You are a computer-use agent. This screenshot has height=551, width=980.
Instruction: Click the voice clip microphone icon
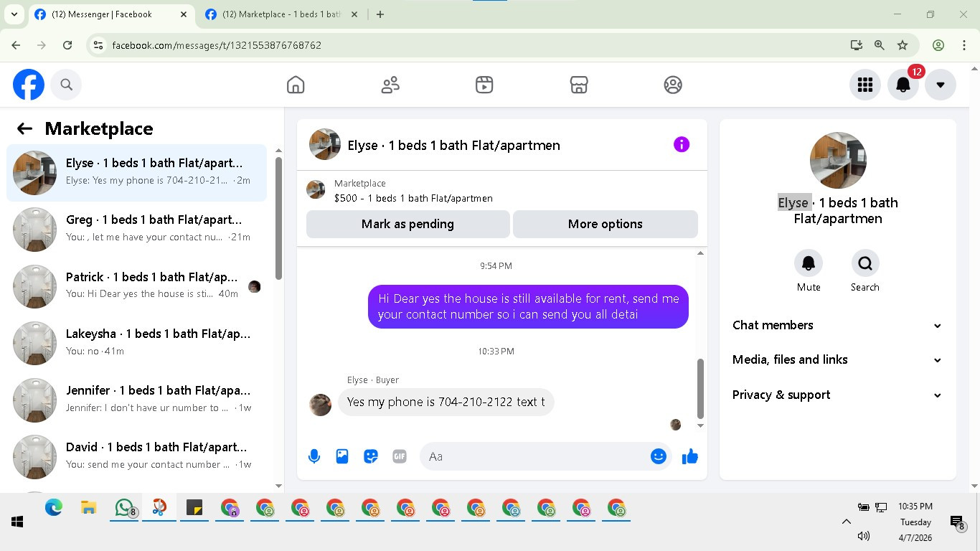(314, 456)
